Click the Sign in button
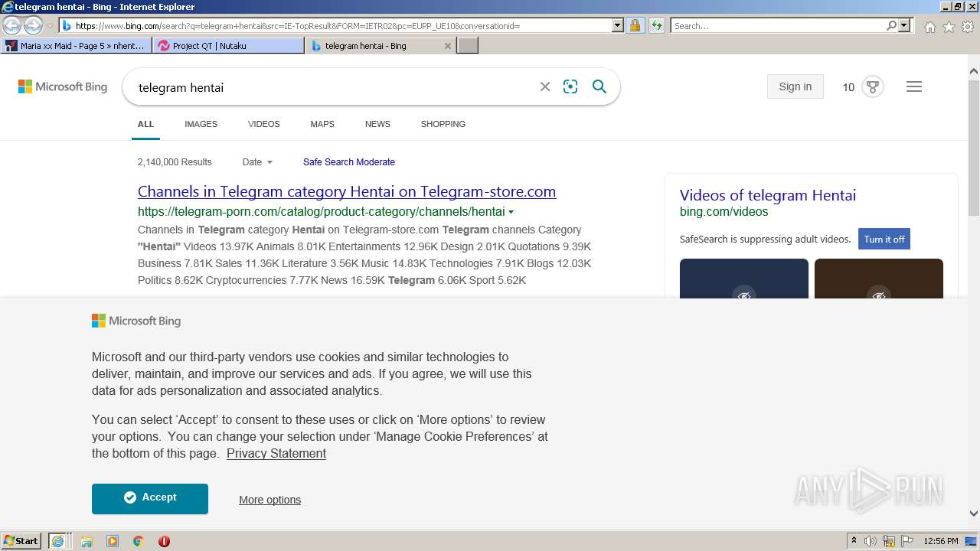This screenshot has height=551, width=980. (795, 86)
